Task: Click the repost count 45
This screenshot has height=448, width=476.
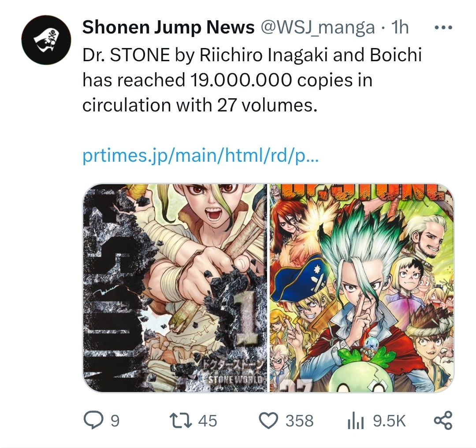Action: pyautogui.click(x=208, y=421)
